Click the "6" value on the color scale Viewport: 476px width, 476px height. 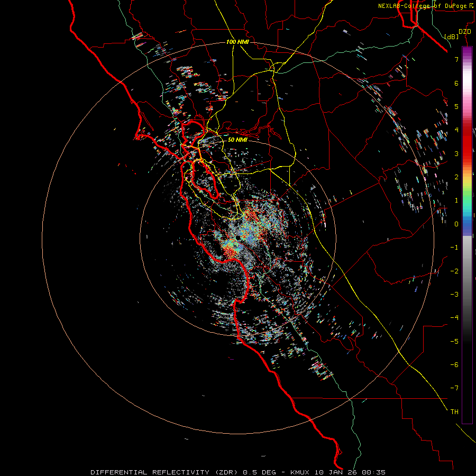point(456,83)
